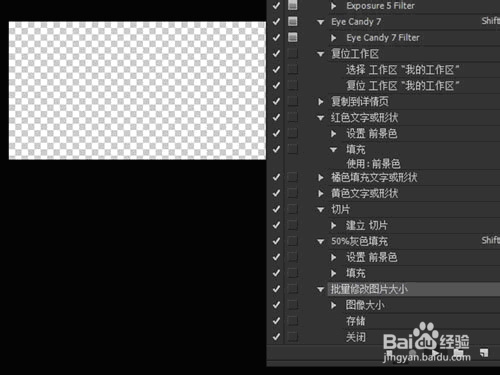Begin recording with the record button
The height and width of the screenshot is (375, 500).
coord(412,353)
